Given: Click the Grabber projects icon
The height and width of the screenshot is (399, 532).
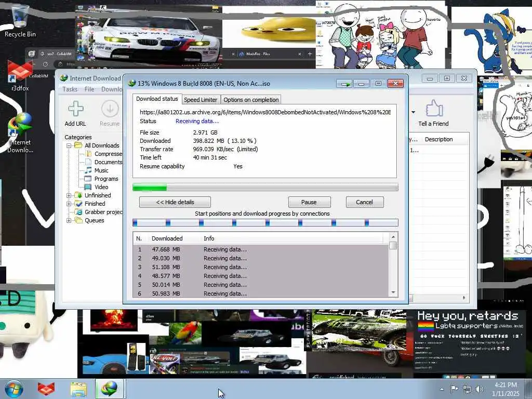Looking at the screenshot, I should click(78, 212).
